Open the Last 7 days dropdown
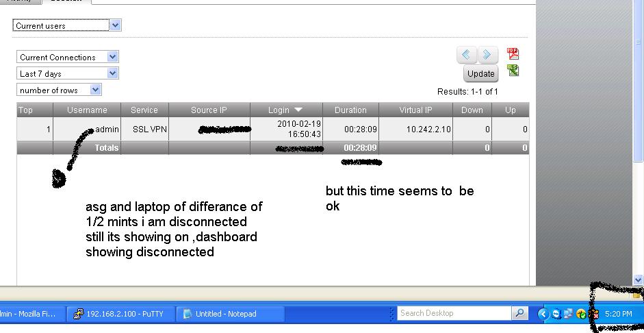Viewport: 644px width, 333px height. pyautogui.click(x=67, y=73)
